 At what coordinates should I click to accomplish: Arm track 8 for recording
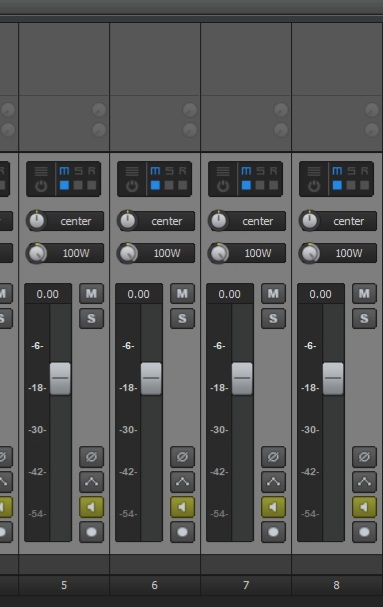coord(364,532)
